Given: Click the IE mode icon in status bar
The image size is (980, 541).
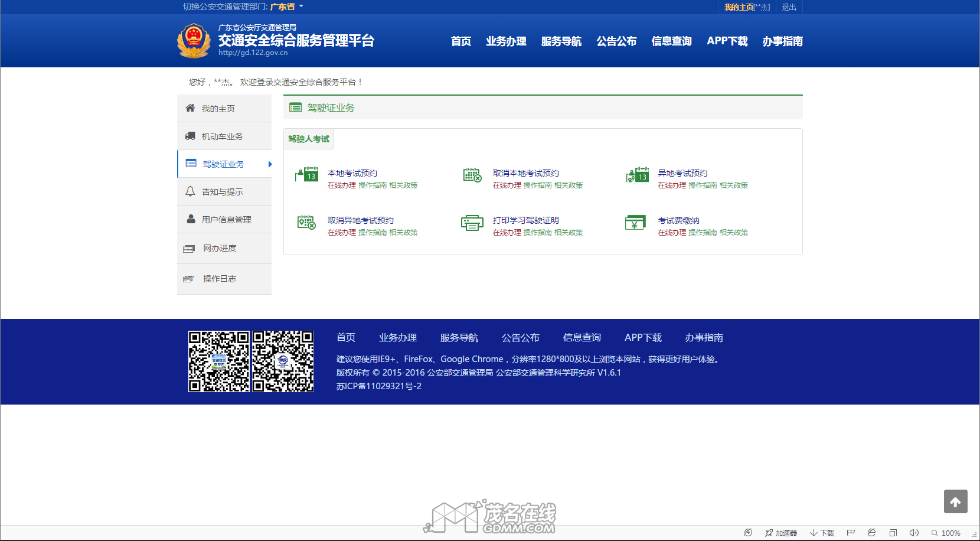Looking at the screenshot, I should [871, 533].
